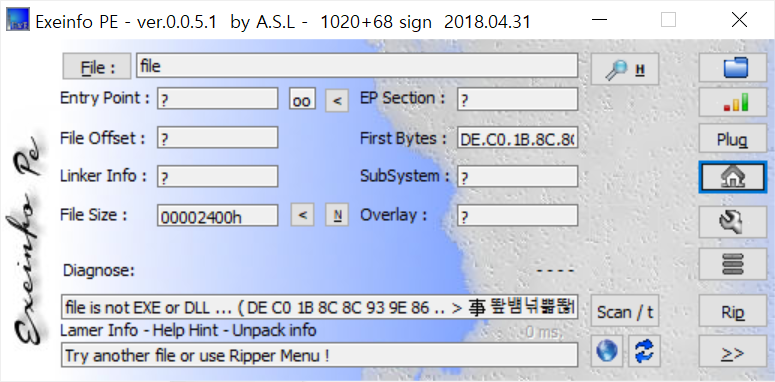Screen dimensions: 775x382
Task: Click the globe web icon
Action: 606,351
